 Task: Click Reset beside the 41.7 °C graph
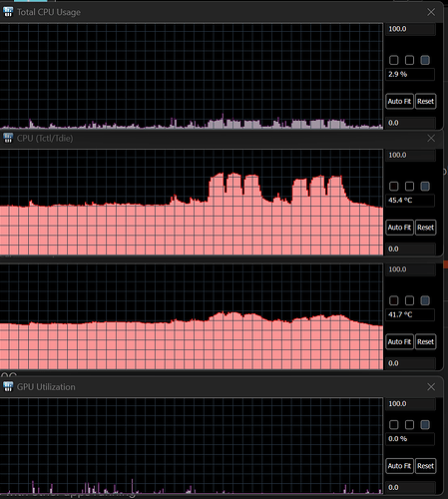(x=425, y=341)
